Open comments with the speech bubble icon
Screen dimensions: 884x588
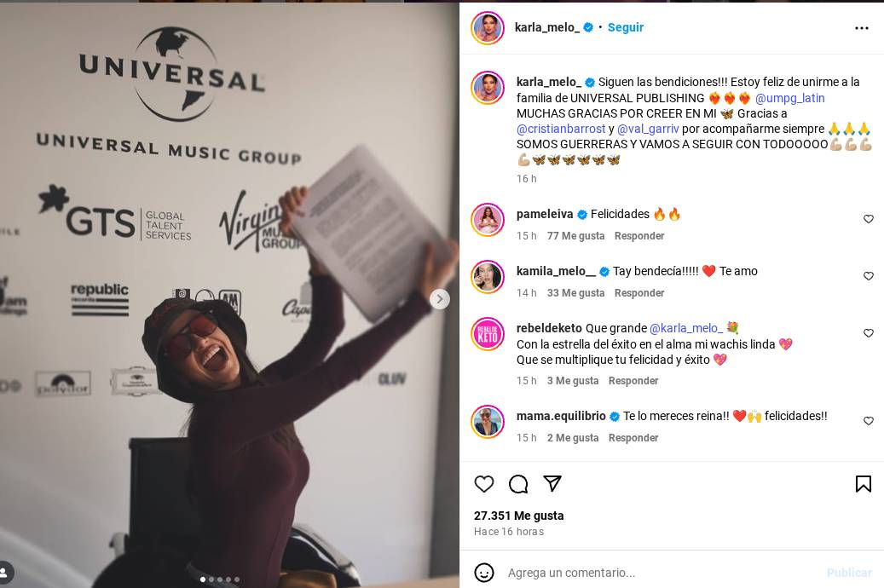[x=518, y=484]
